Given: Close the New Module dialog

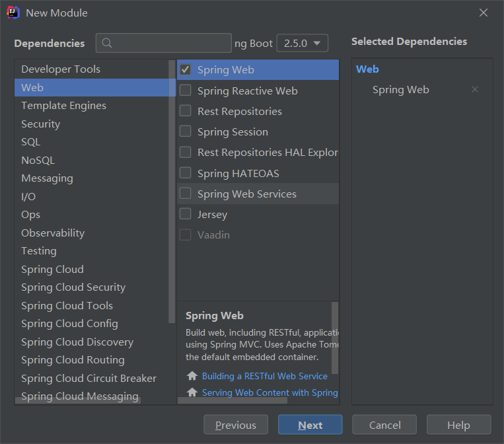Looking at the screenshot, I should tap(483, 13).
